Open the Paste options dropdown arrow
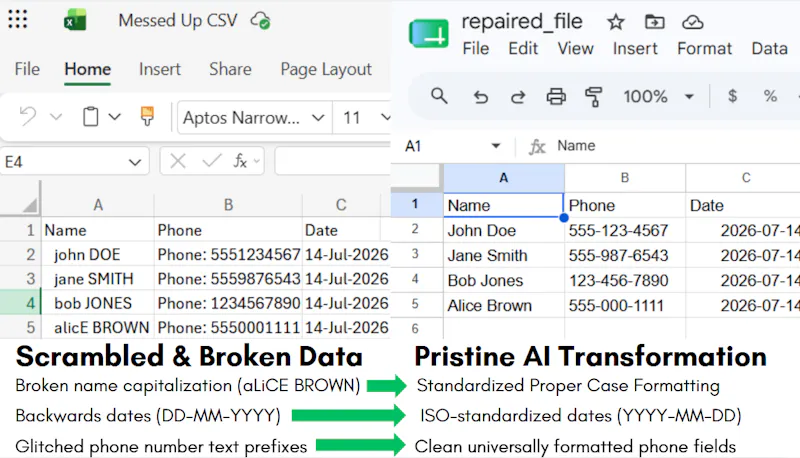 [115, 117]
